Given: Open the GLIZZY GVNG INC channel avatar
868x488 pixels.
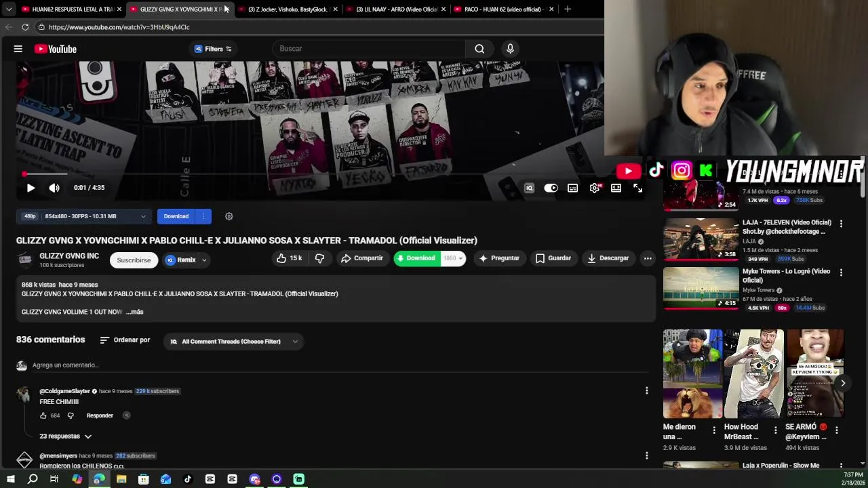Looking at the screenshot, I should click(25, 260).
